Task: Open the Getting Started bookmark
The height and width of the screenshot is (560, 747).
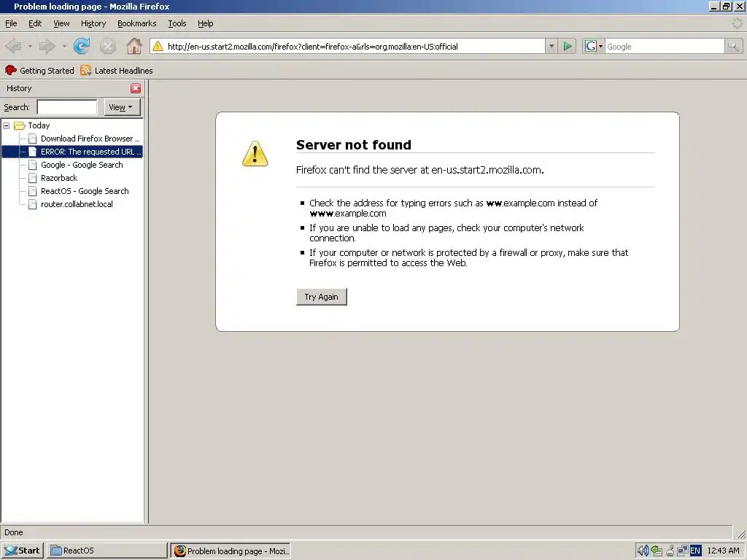Action: click(39, 71)
